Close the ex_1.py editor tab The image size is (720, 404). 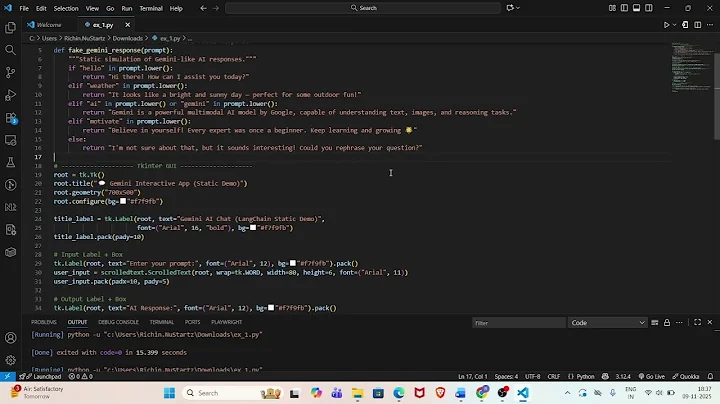point(128,25)
